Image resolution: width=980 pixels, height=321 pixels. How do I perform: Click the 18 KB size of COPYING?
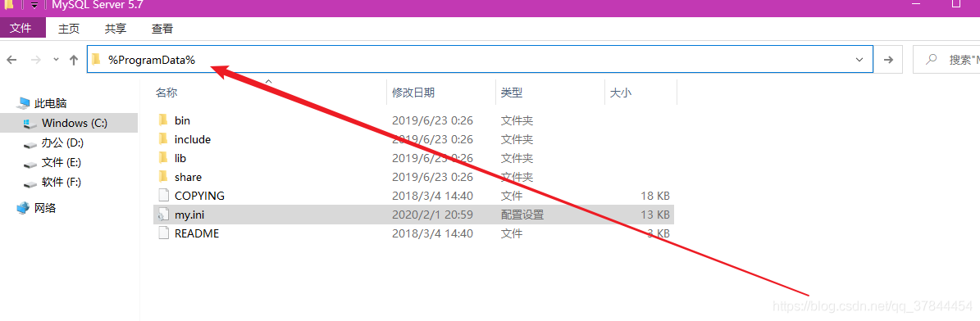coord(655,196)
